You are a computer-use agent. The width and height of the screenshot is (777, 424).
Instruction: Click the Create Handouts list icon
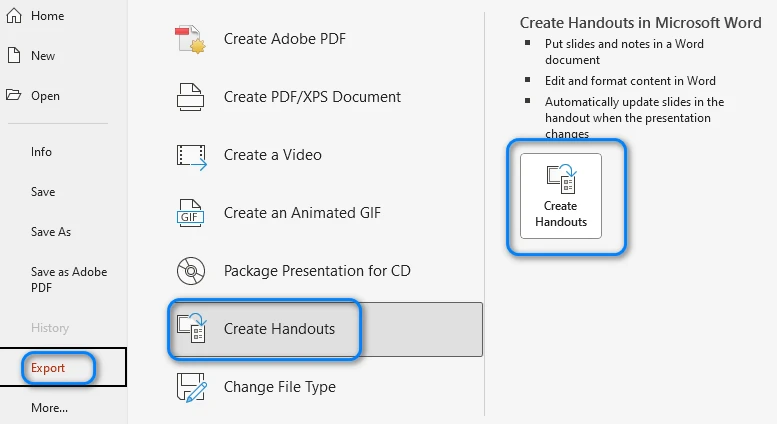coord(192,327)
